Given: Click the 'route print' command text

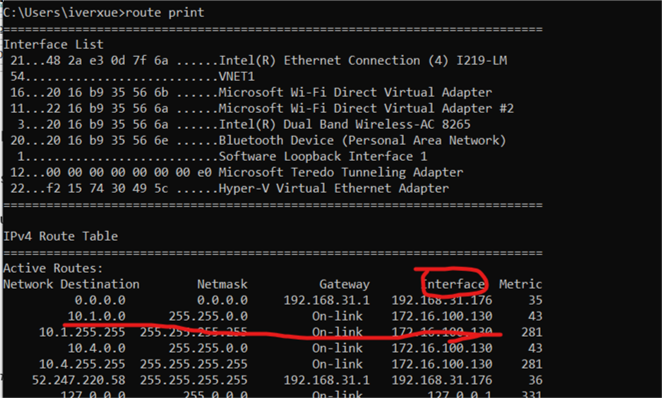Looking at the screenshot, I should tap(165, 12).
